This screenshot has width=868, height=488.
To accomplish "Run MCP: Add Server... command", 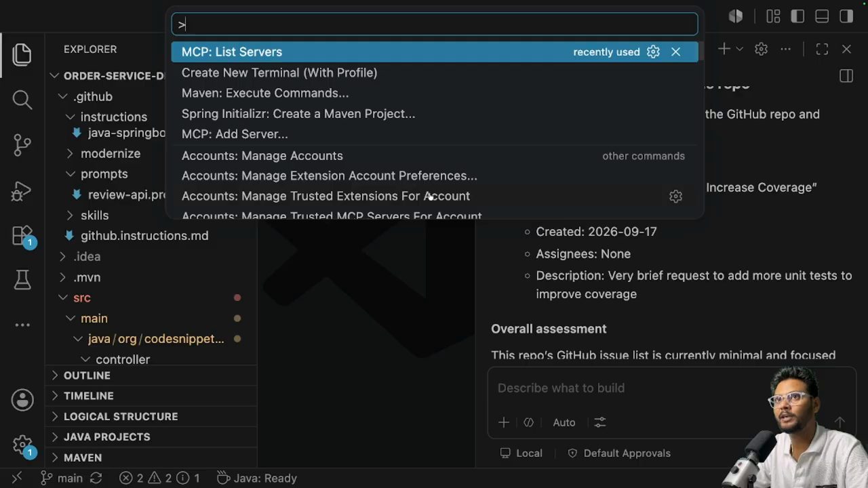I will click(x=435, y=134).
